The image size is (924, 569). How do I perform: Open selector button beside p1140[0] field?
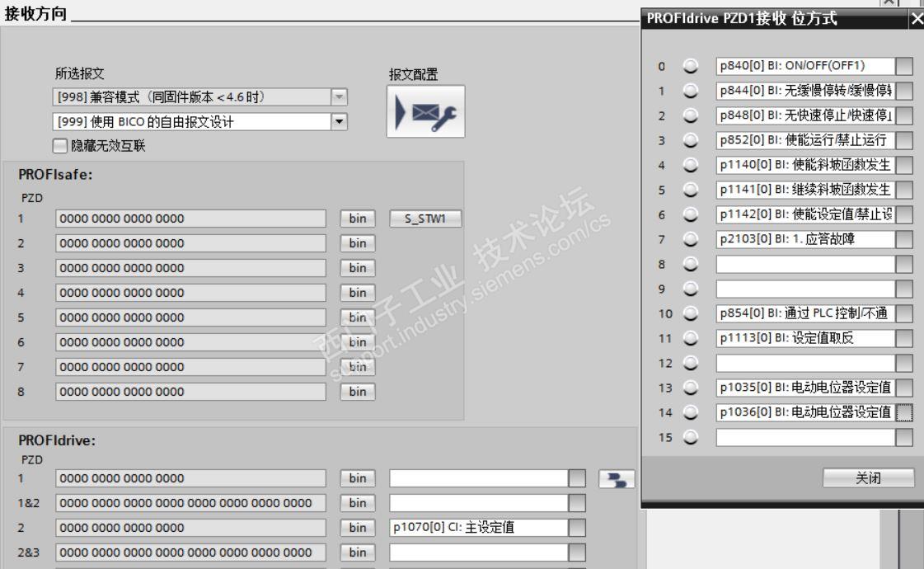(x=903, y=165)
